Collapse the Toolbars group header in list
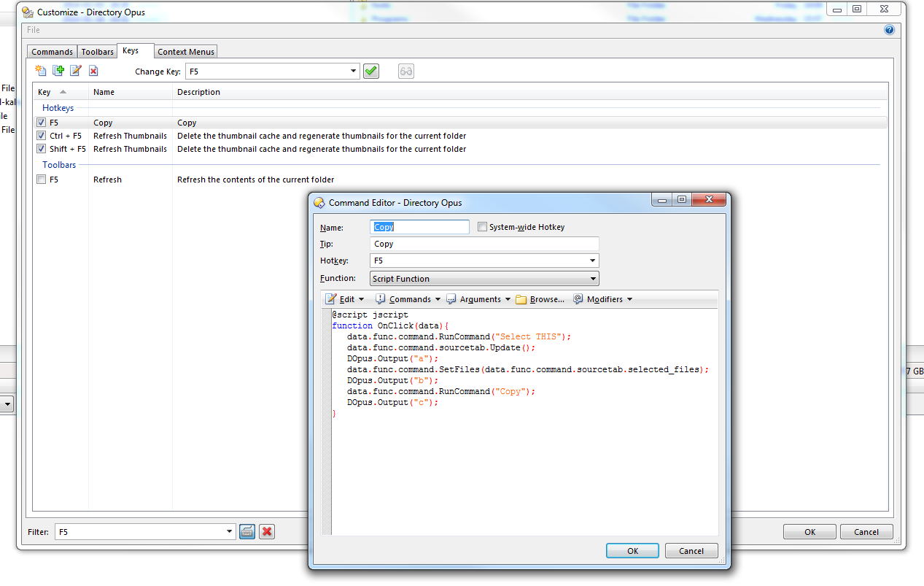The image size is (924, 586). [x=59, y=165]
